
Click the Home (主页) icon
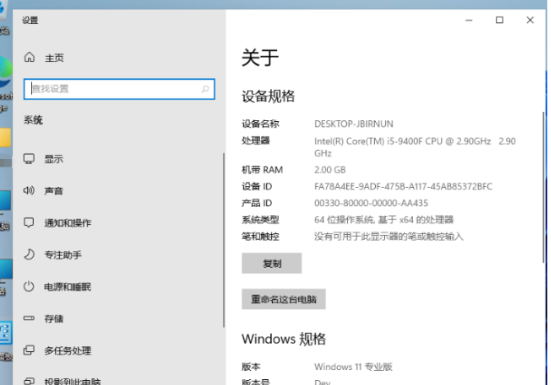click(30, 57)
